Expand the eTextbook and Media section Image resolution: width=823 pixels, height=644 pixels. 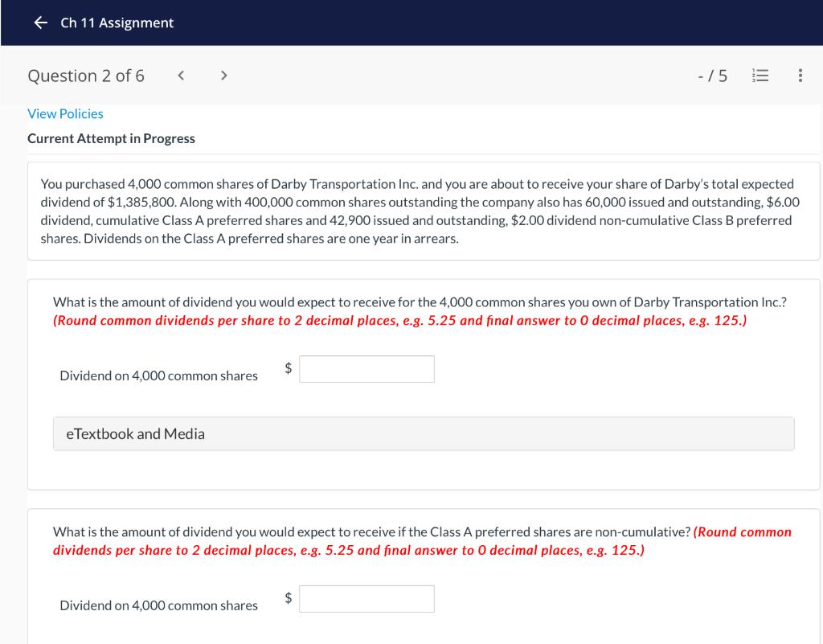pyautogui.click(x=134, y=433)
